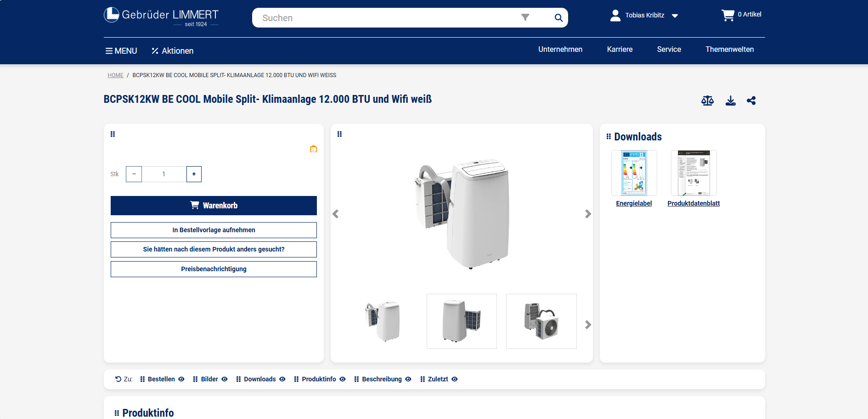Screen dimensions: 868x419
Task: Show next product image with right arrow
Action: coord(588,214)
